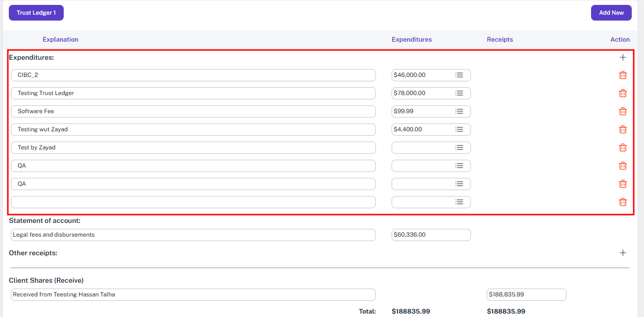
Task: Delete the CIBC_2 expenditure row
Action: (x=622, y=75)
